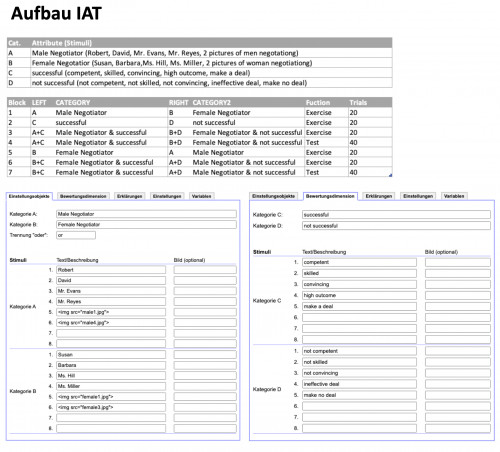Screen dimensions: 500x452
Task: Edit stimulus field 'Mr. Reyes'
Action: 111,301
